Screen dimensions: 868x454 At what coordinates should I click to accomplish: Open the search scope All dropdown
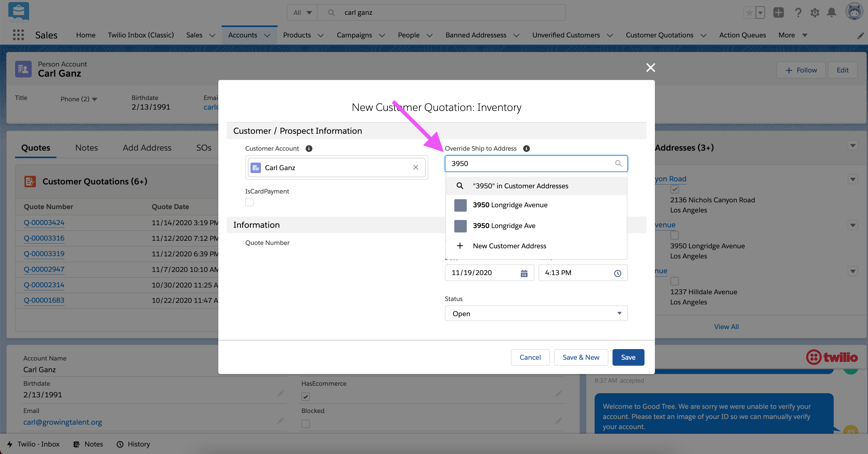(x=302, y=12)
